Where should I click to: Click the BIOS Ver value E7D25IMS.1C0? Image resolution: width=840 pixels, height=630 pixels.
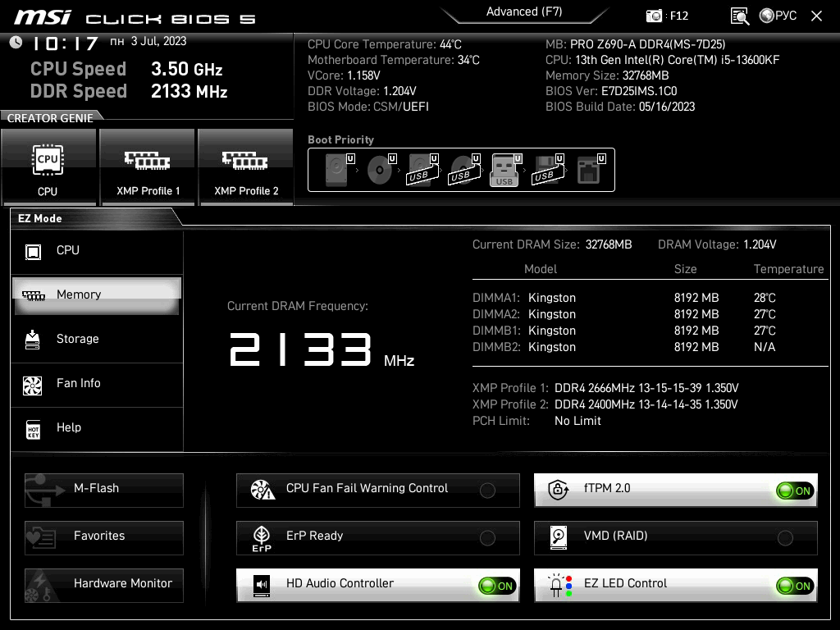pos(639,91)
